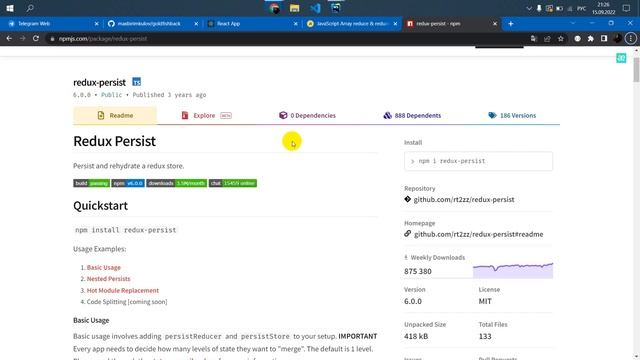Switch to the GitHub goldfishback browser tab

(149, 24)
